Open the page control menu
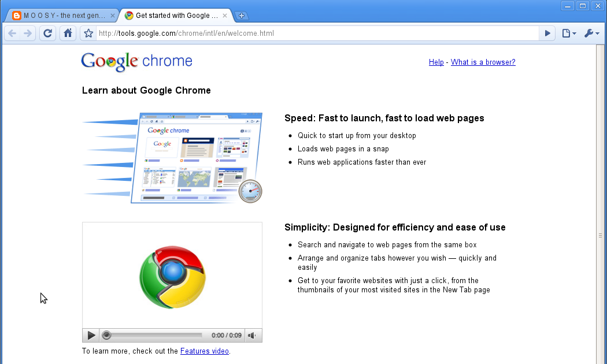The image size is (607, 364). pyautogui.click(x=569, y=34)
